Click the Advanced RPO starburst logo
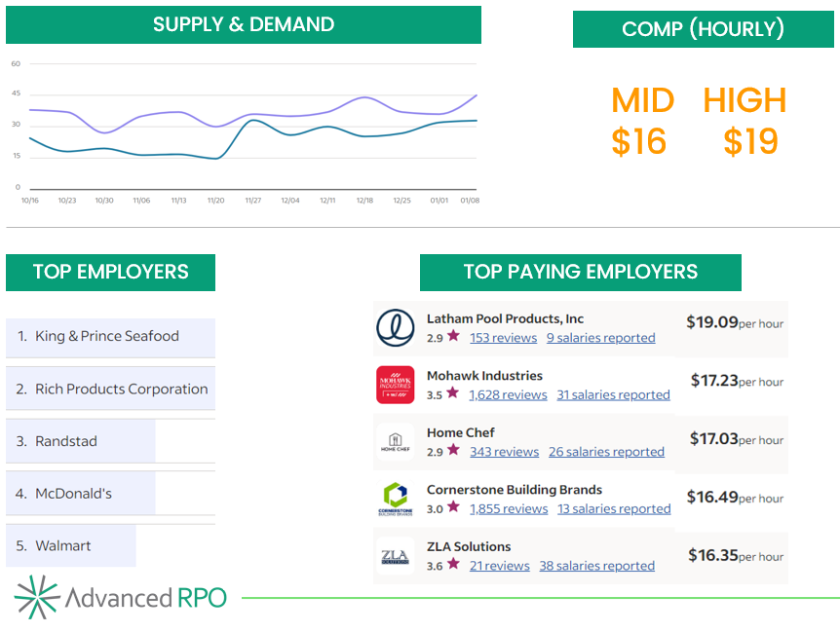Image resolution: width=840 pixels, height=632 pixels. [x=37, y=597]
